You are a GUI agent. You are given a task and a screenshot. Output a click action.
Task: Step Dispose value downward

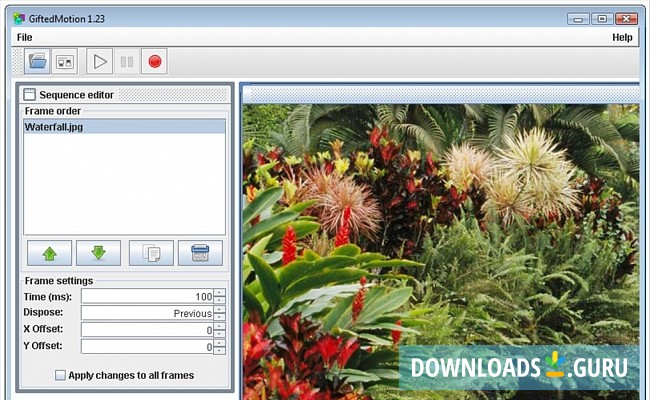pyautogui.click(x=220, y=317)
